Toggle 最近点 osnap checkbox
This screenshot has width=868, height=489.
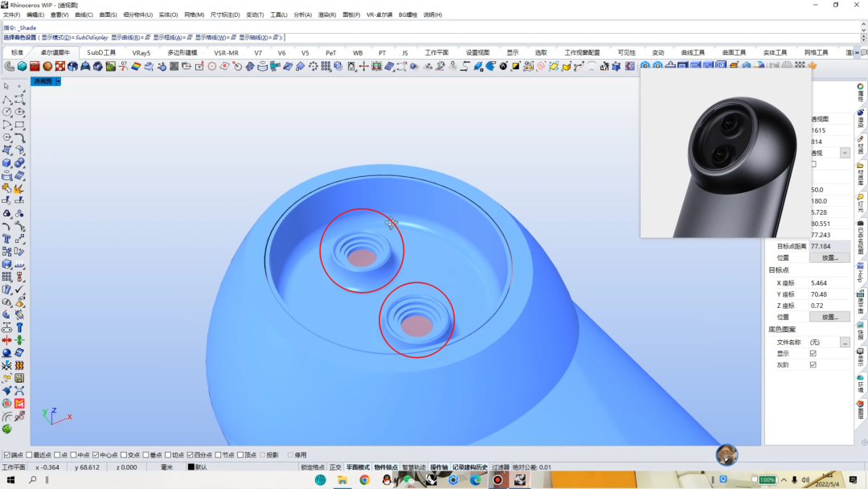pos(29,454)
